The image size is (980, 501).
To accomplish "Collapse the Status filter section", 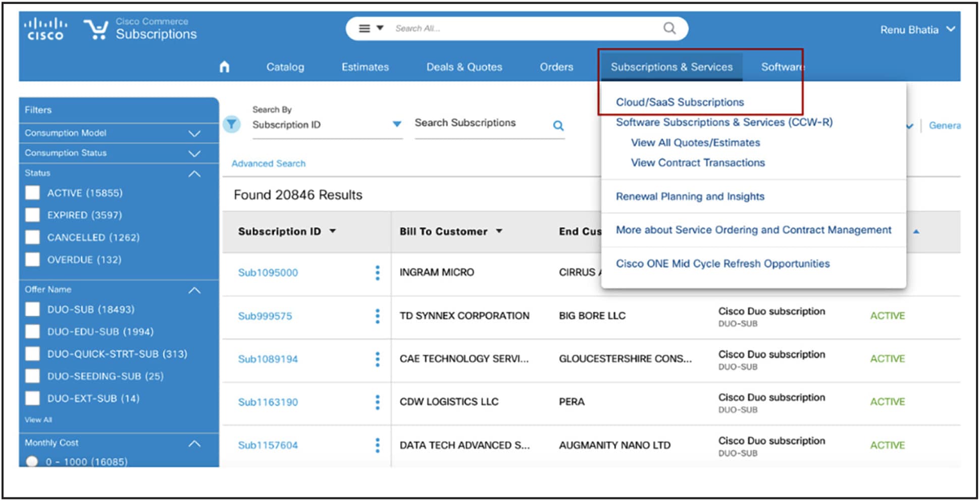I will (x=194, y=174).
